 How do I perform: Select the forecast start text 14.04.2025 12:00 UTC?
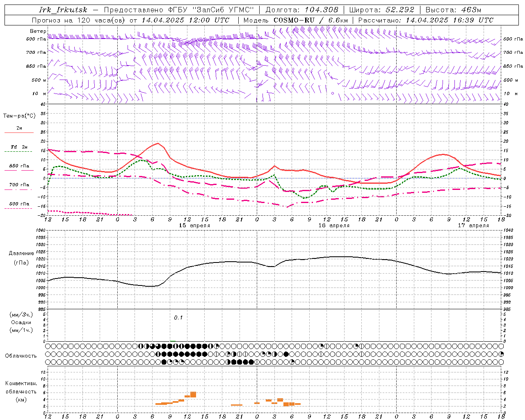tap(185, 20)
